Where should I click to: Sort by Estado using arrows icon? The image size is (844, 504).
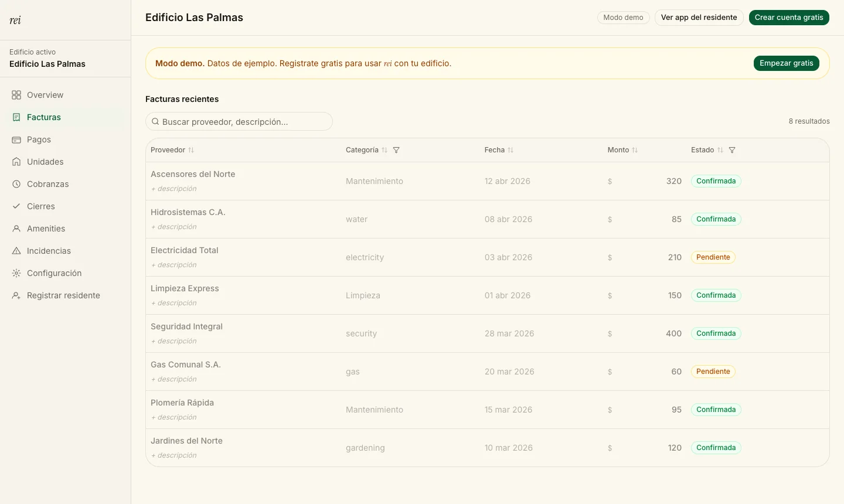pyautogui.click(x=720, y=150)
